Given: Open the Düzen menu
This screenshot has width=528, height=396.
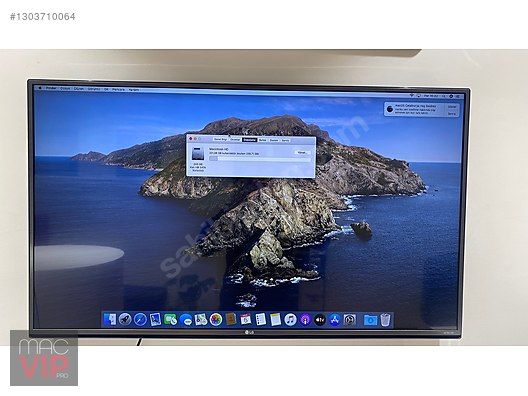Looking at the screenshot, I should 79,89.
